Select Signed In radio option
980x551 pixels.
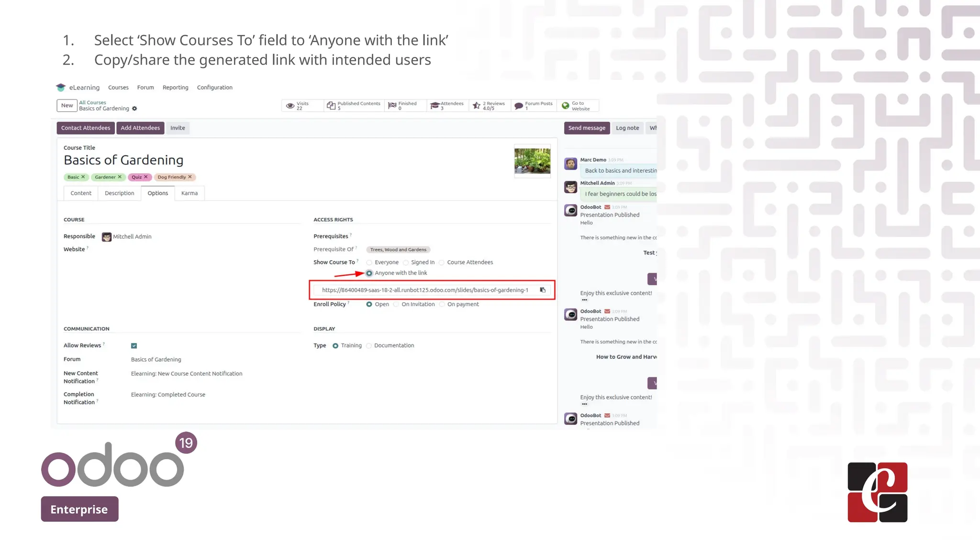pyautogui.click(x=406, y=263)
